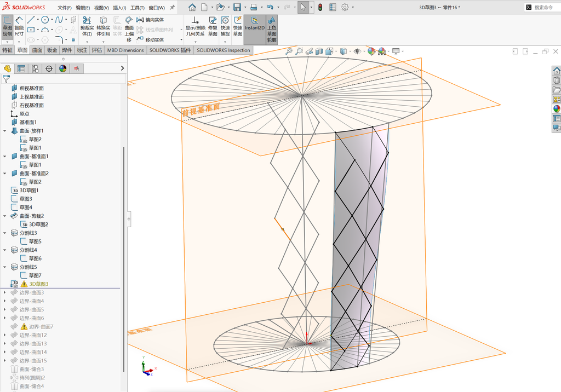Click Edit Appearance color ball icon
The height and width of the screenshot is (392, 561).
(371, 51)
